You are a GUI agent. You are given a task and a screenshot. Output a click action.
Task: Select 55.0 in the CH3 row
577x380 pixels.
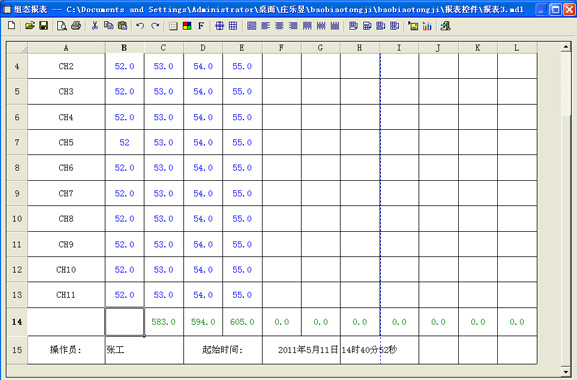click(242, 92)
